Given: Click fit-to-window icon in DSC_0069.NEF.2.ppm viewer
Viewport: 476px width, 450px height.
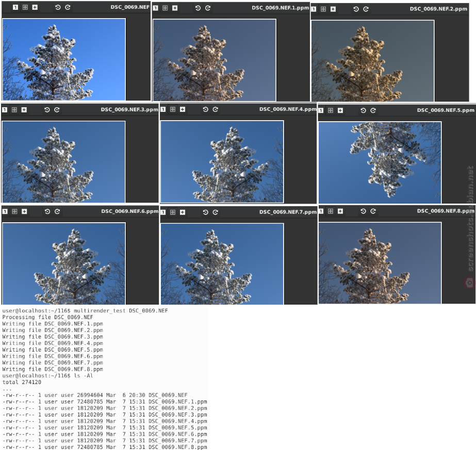Looking at the screenshot, I should [x=323, y=9].
